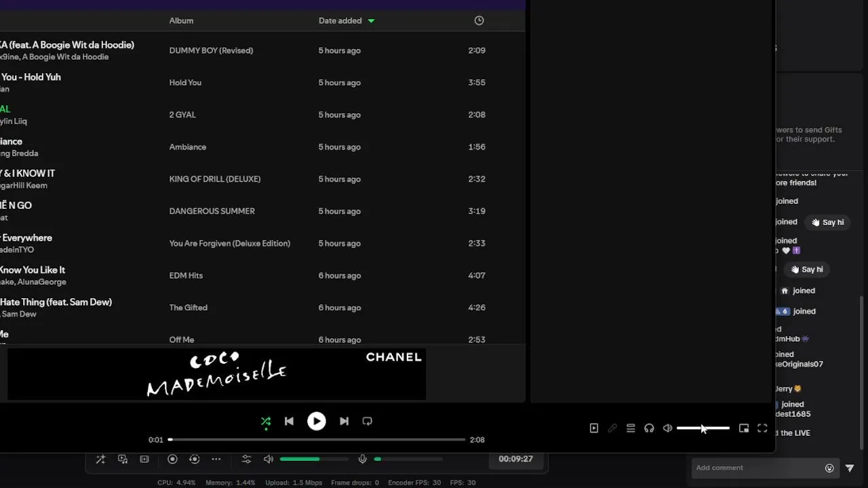
Task: Open the lyrics microphone icon
Action: pos(612,428)
